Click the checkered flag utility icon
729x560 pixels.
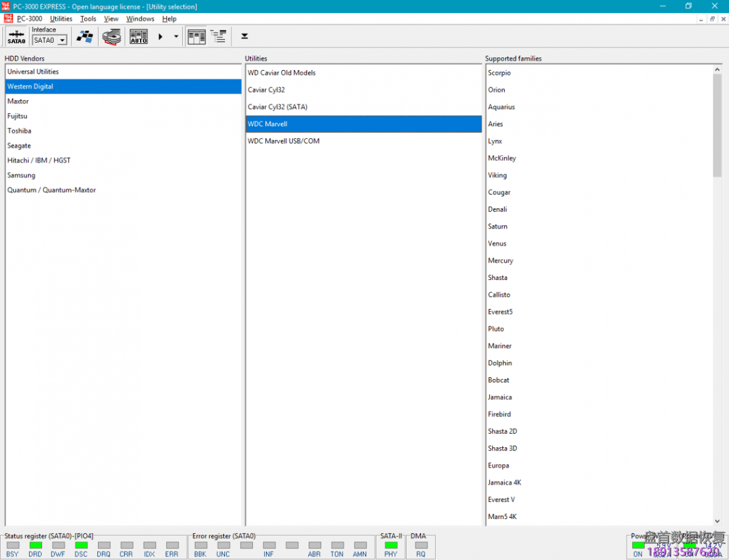click(x=85, y=37)
